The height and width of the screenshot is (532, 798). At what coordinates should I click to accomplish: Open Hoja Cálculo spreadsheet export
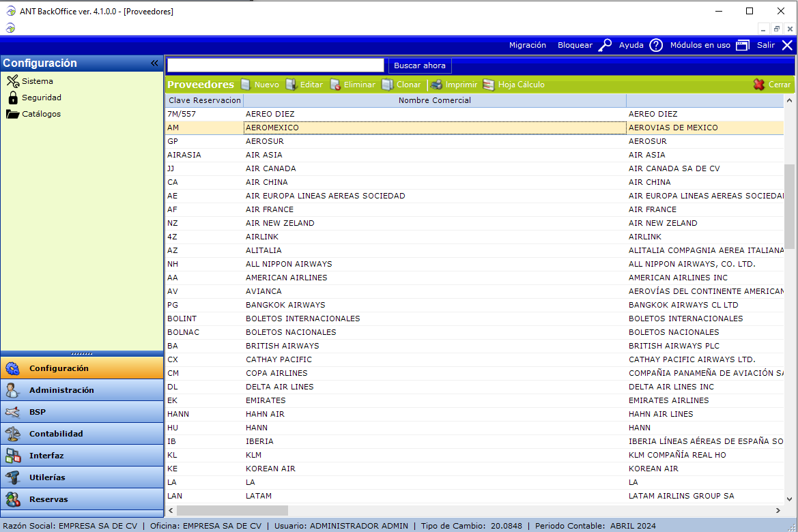488,85
